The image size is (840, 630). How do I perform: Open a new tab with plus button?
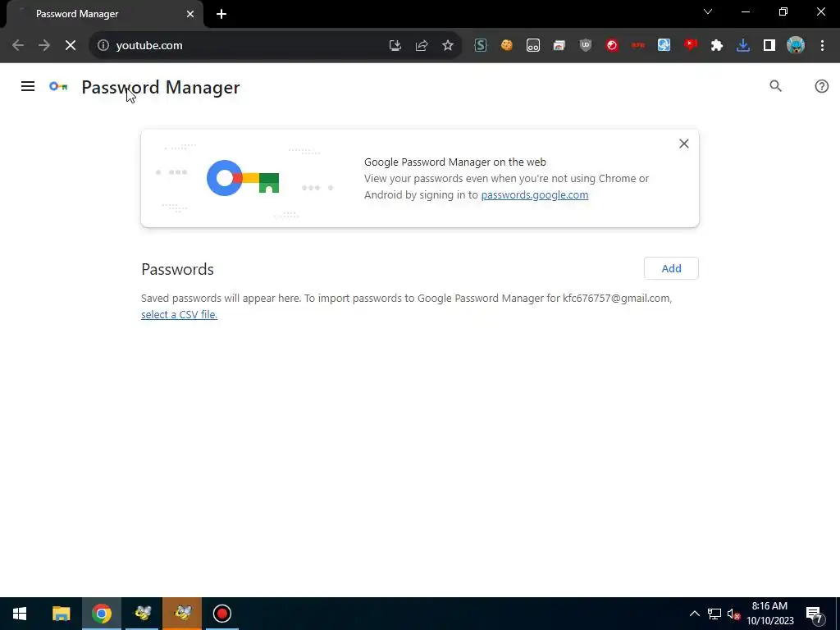point(221,14)
